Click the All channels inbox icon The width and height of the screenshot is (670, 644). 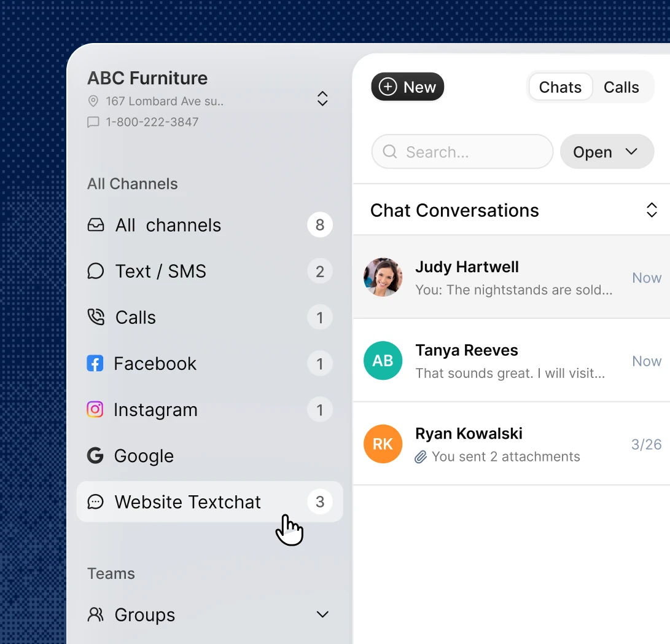(96, 225)
